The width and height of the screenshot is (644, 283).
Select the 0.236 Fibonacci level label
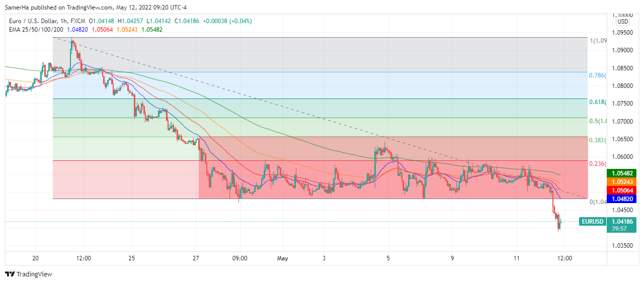tap(597, 164)
